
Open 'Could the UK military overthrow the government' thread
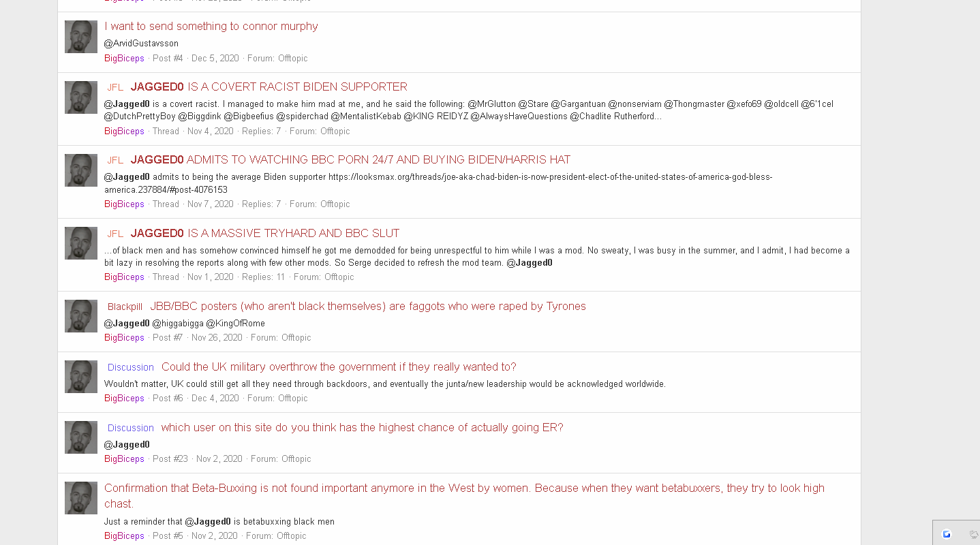(x=339, y=367)
